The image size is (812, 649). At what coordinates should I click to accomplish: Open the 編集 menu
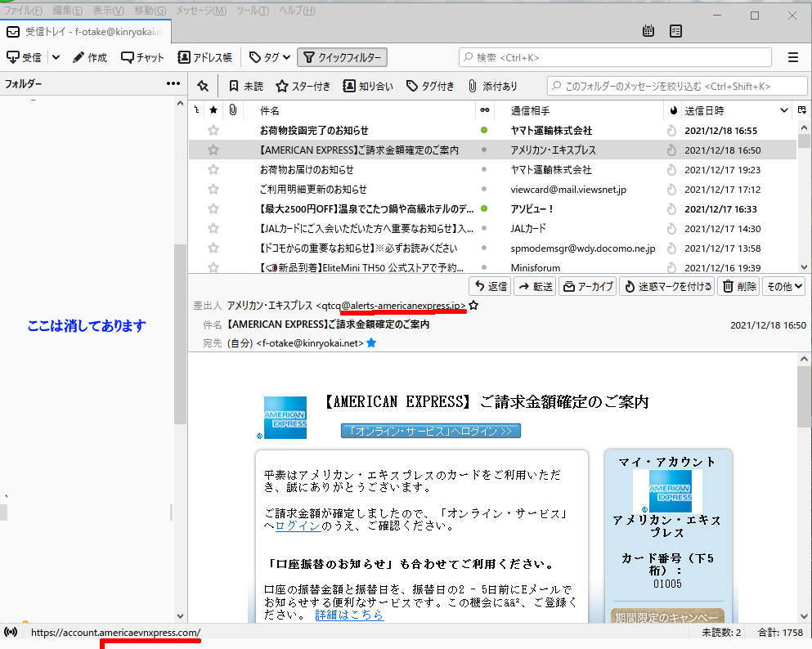click(x=67, y=11)
